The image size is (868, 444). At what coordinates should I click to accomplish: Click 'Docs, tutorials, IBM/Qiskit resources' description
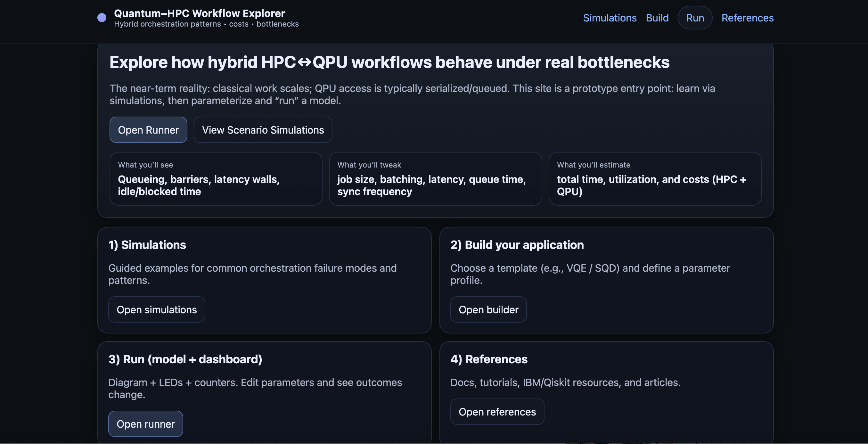565,382
